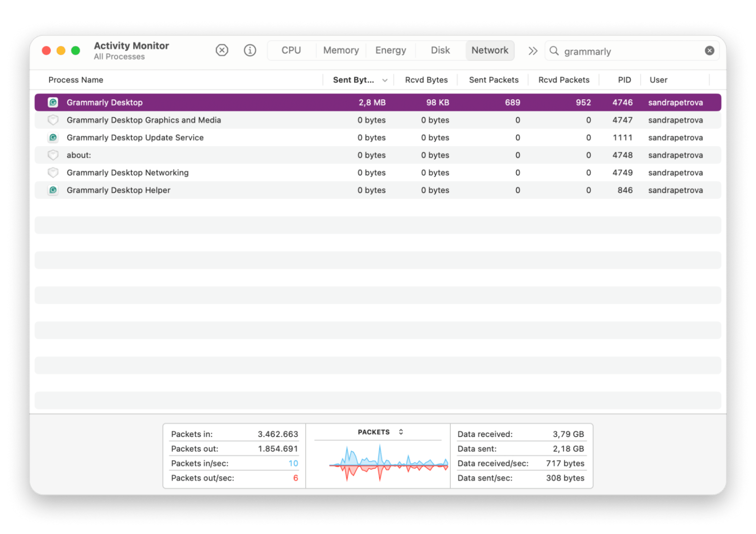Open the PACKETS graph type selector
756x534 pixels.
point(380,432)
